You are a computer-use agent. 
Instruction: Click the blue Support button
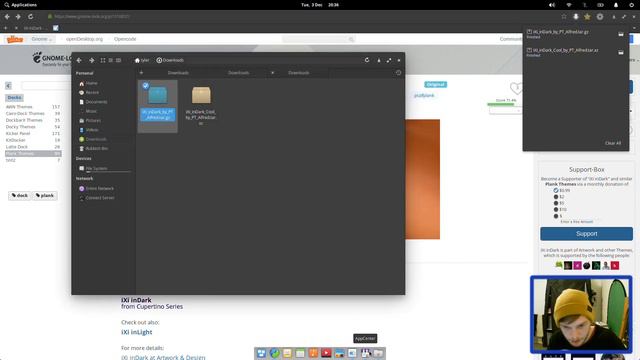tap(587, 234)
